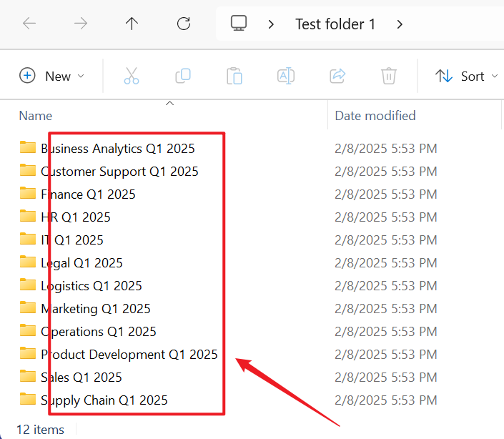Select the Marketing Q1 2025 folder
This screenshot has width=504, height=439.
(96, 309)
